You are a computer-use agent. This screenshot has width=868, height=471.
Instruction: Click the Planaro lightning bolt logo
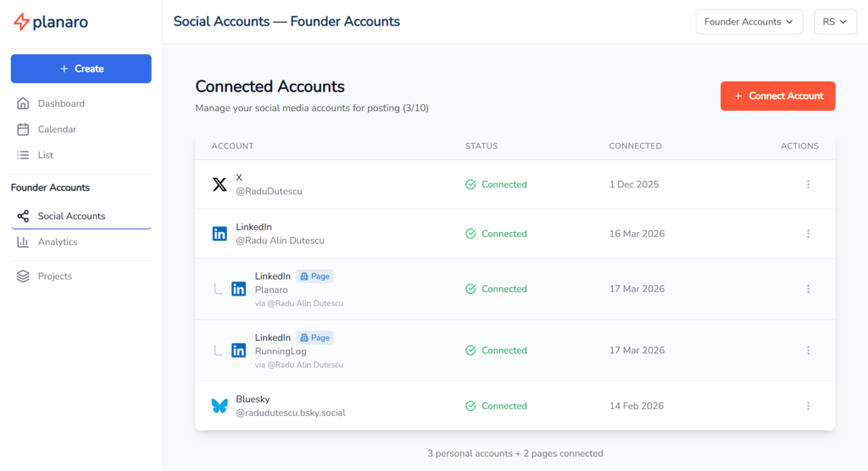click(21, 21)
